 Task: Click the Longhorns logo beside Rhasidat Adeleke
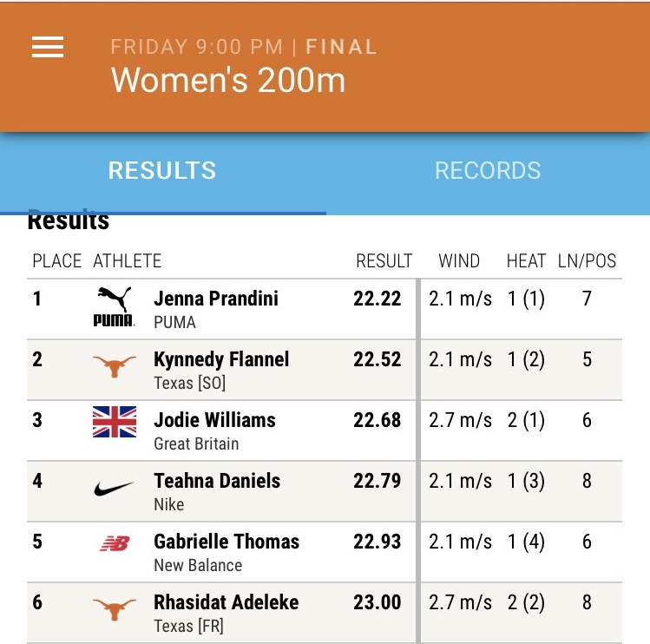[115, 609]
